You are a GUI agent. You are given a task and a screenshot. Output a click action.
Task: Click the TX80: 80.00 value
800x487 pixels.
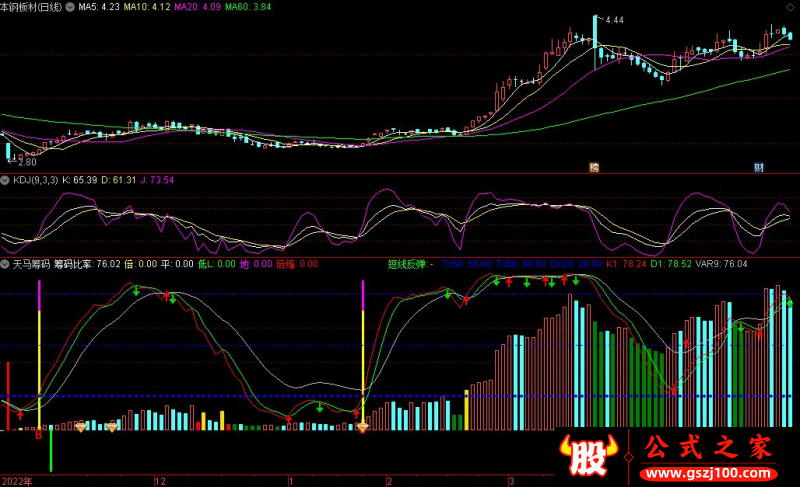521,264
